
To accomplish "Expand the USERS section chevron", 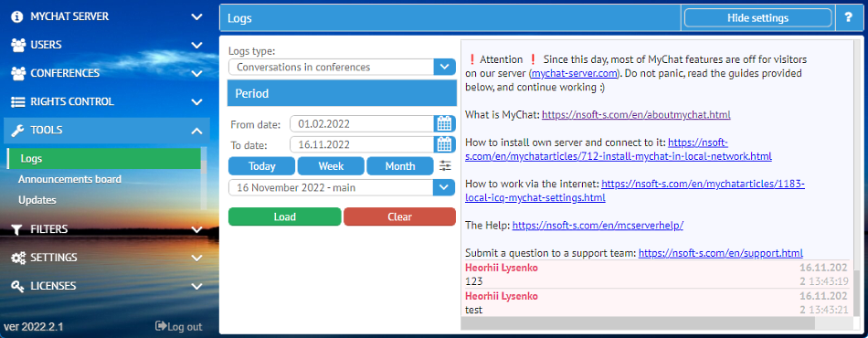I will click(196, 45).
